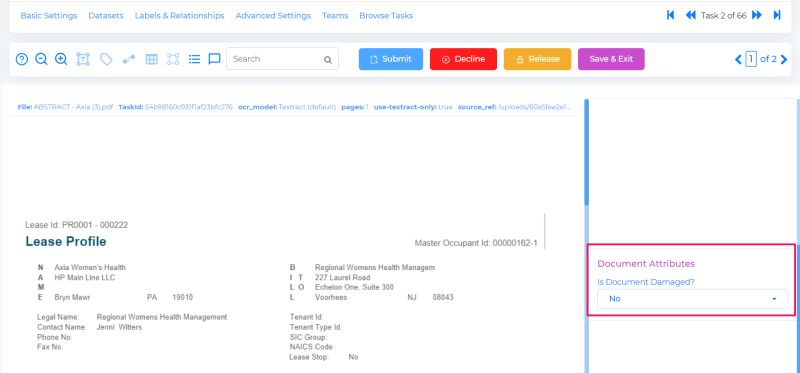Click Save & Exit button
Viewport: 800px width, 373px height.
[611, 59]
